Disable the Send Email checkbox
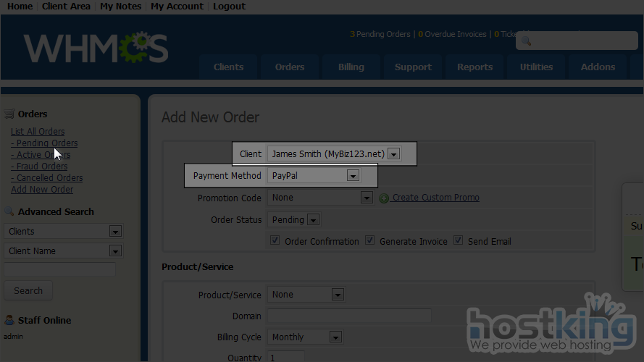The image size is (644, 362). [458, 240]
